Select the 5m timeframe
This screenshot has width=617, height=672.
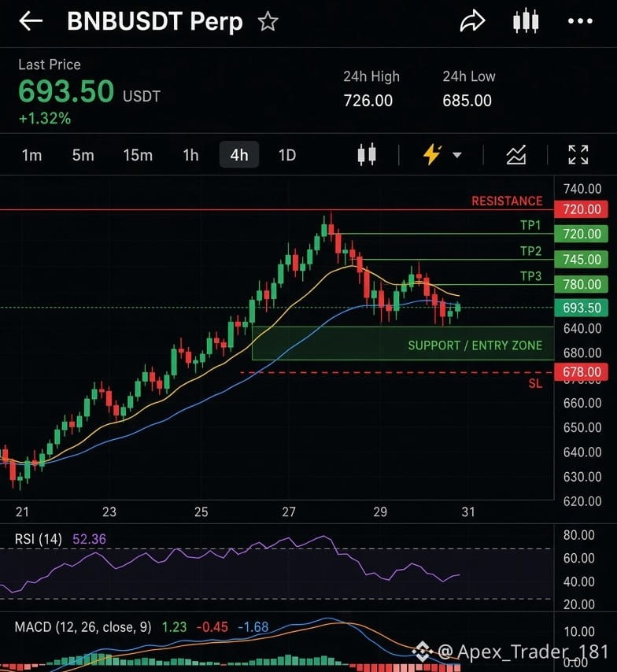pos(83,155)
